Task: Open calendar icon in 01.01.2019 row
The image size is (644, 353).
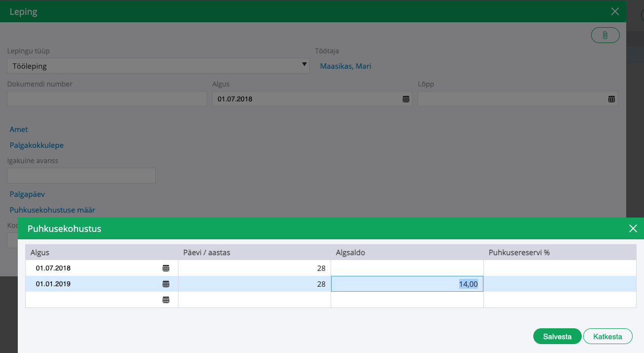Action: click(166, 284)
